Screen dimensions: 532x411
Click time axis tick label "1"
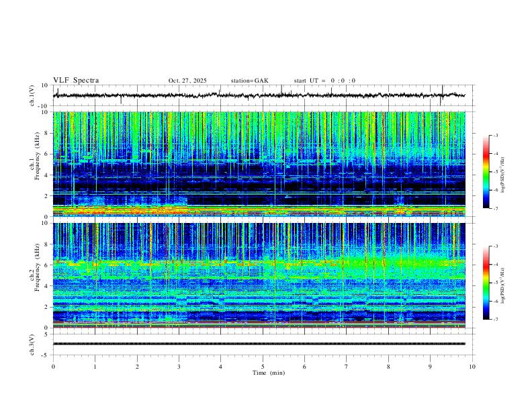pyautogui.click(x=95, y=367)
